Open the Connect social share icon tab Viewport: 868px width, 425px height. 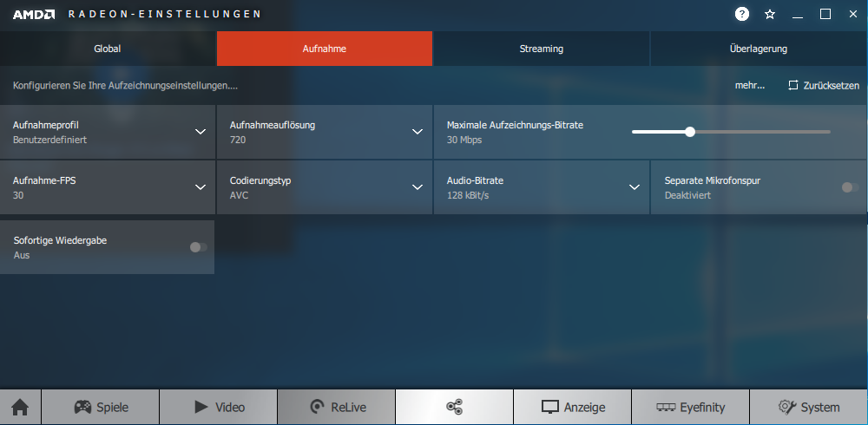[455, 408]
